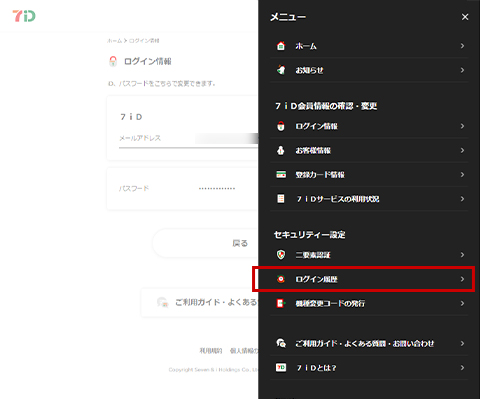480x399 pixels.
Task: Open the 機種変更コードの発行 menu entry
Action: [369, 303]
